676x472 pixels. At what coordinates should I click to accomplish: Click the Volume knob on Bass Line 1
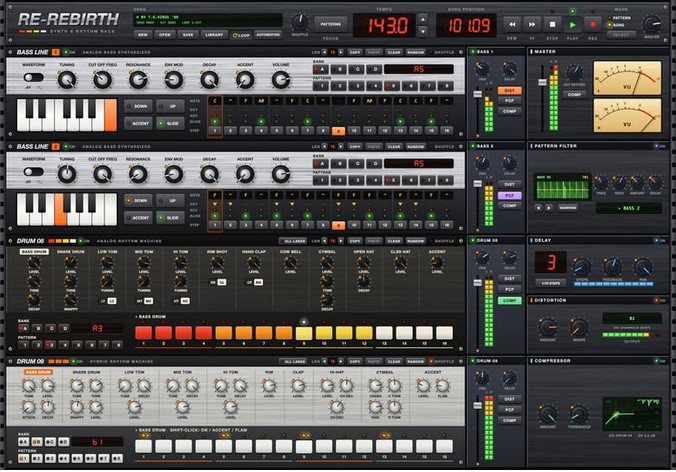(281, 80)
